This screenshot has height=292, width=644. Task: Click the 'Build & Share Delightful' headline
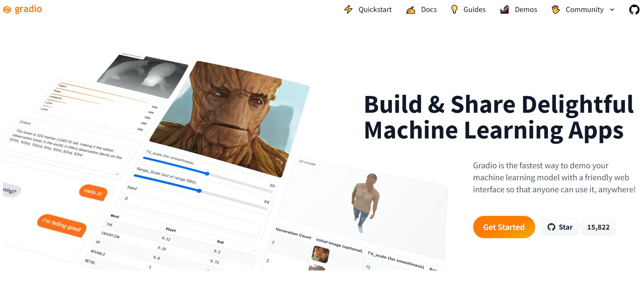(x=499, y=104)
